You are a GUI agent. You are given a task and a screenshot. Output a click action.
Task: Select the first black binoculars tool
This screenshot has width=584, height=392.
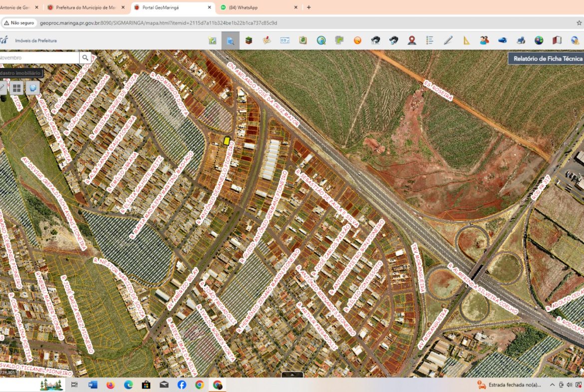coord(375,40)
